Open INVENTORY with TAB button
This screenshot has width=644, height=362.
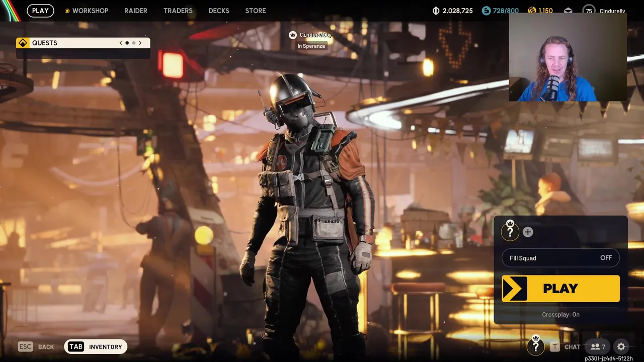coord(96,346)
